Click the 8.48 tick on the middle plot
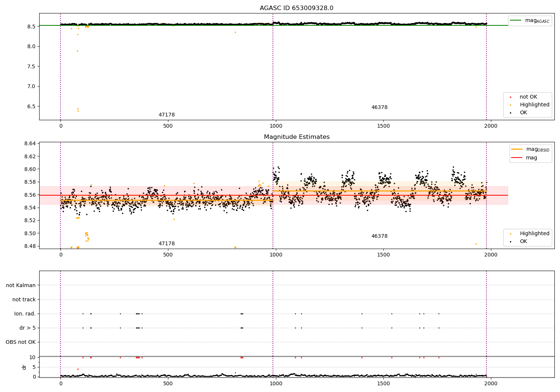The height and width of the screenshot is (392, 560). coord(29,246)
